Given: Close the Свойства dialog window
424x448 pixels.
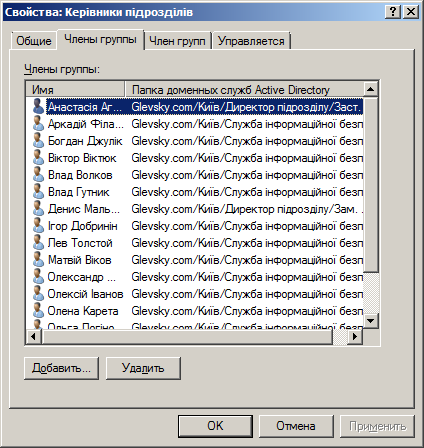Looking at the screenshot, I should click(x=411, y=12).
